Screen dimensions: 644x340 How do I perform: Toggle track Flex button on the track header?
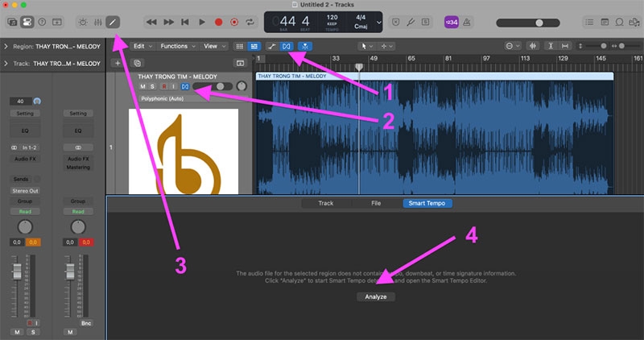pyautogui.click(x=185, y=86)
